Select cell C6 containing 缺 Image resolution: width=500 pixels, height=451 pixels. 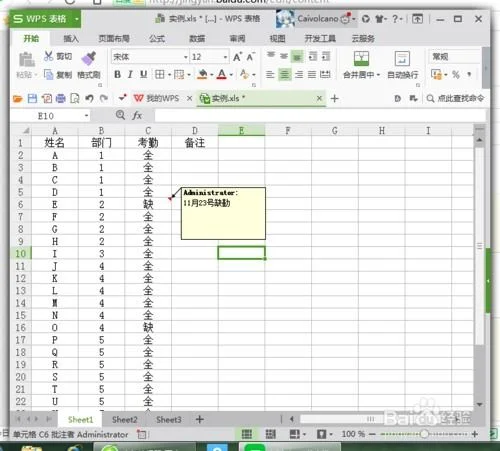click(x=148, y=204)
